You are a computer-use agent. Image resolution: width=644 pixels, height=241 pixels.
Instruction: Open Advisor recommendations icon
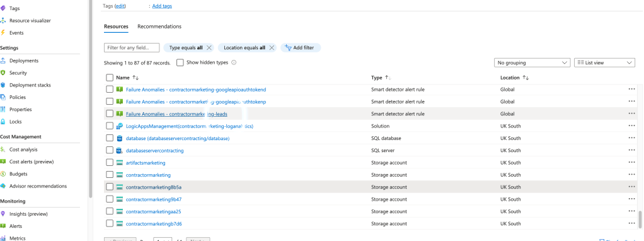click(3, 186)
